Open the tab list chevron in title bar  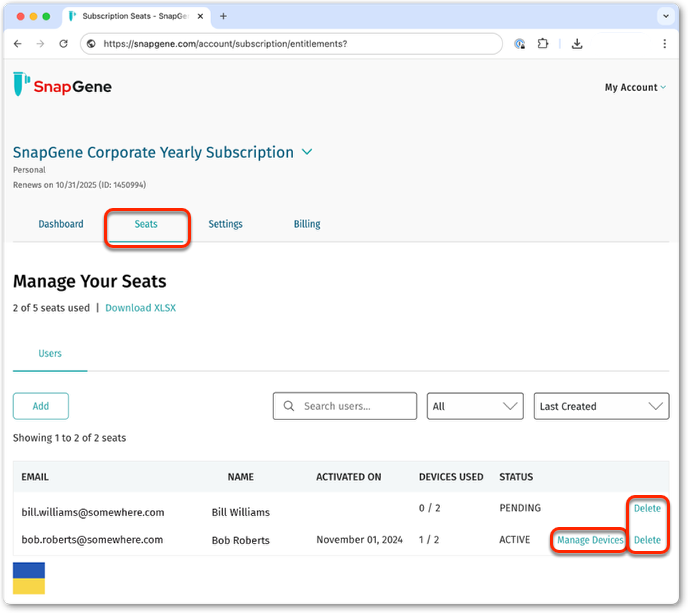click(666, 16)
